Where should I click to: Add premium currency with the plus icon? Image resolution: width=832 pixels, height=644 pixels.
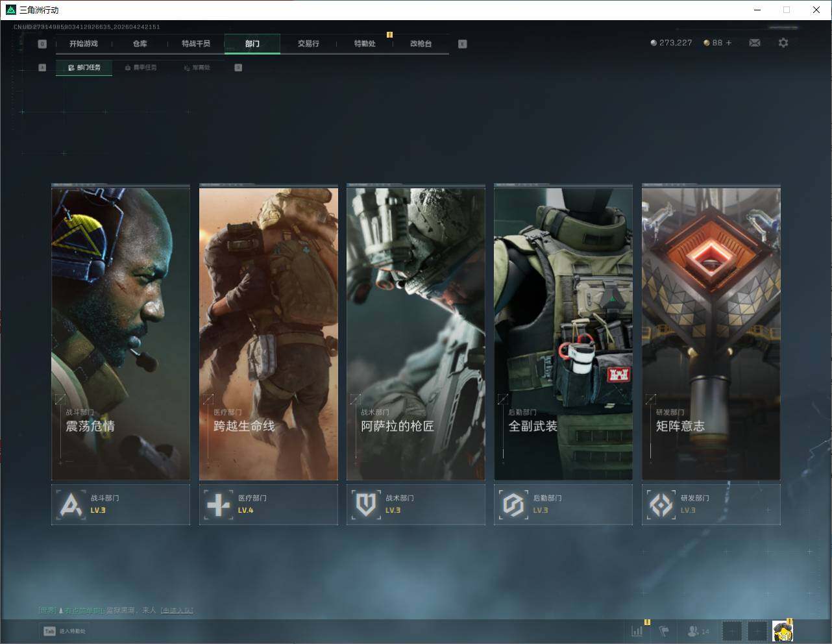(x=729, y=43)
